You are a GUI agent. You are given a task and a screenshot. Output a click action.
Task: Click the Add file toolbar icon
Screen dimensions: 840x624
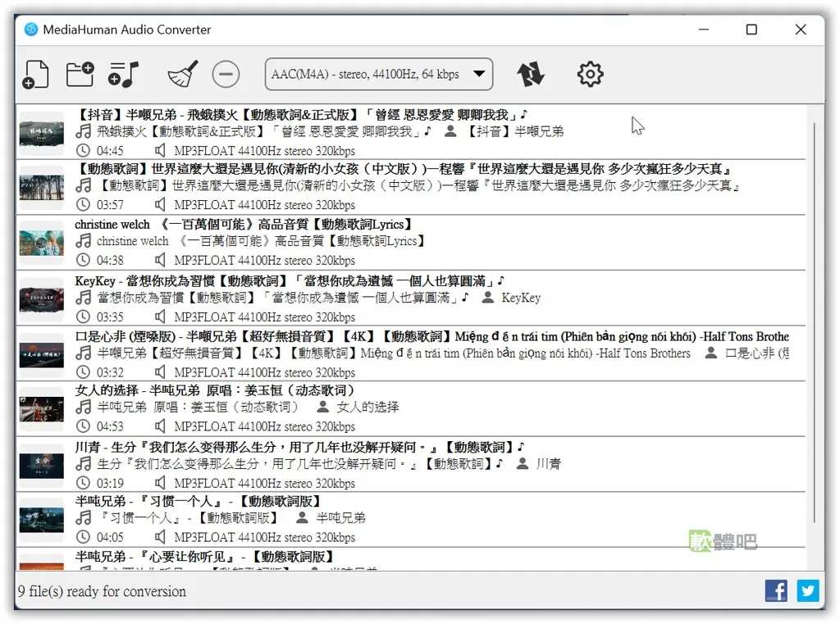point(36,75)
